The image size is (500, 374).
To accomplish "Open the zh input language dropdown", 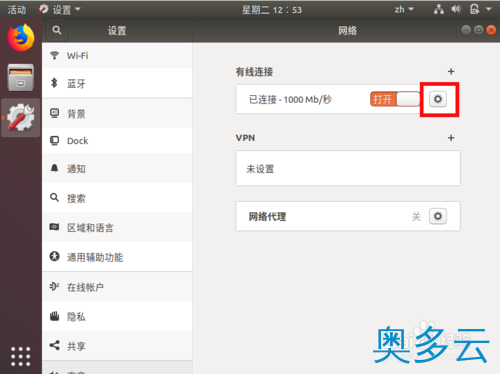I will coord(404,9).
